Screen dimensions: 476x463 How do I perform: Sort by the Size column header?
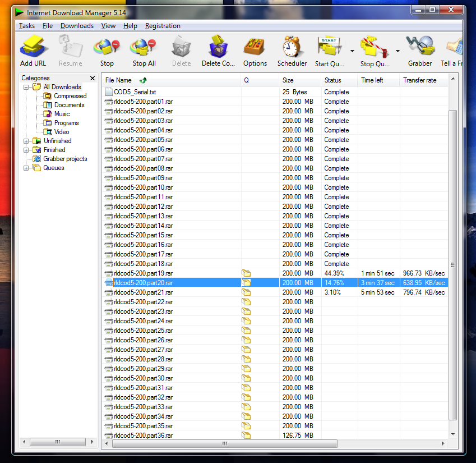click(300, 80)
